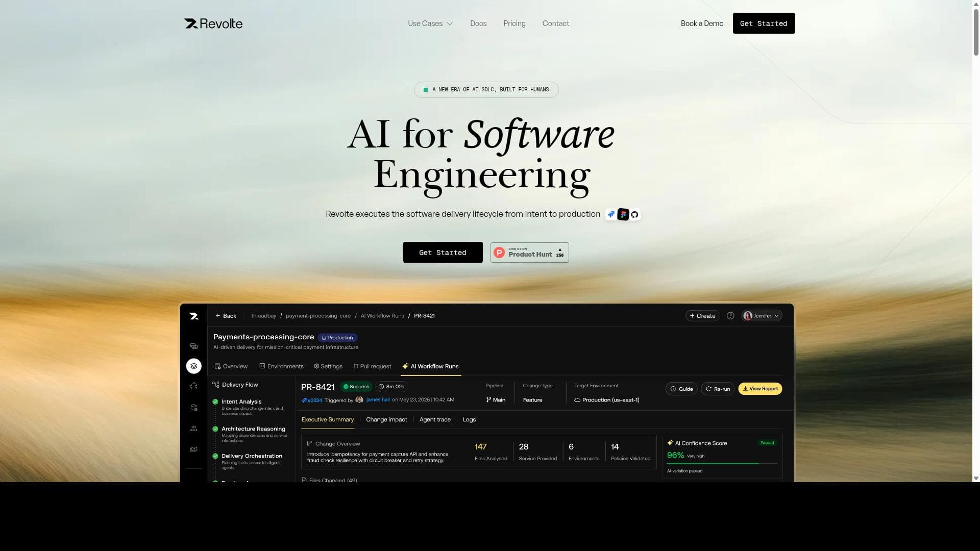The width and height of the screenshot is (980, 551).
Task: Open the Guide button
Action: [x=681, y=389]
